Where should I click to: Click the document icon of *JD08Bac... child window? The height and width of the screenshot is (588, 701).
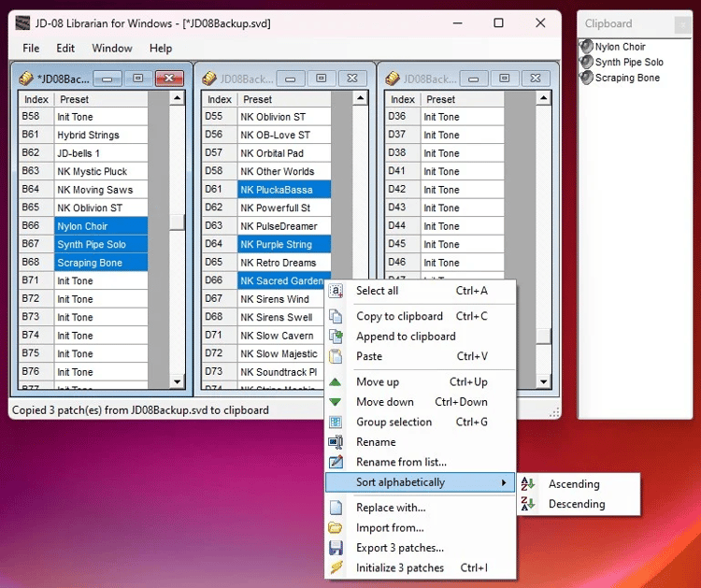coord(26,79)
